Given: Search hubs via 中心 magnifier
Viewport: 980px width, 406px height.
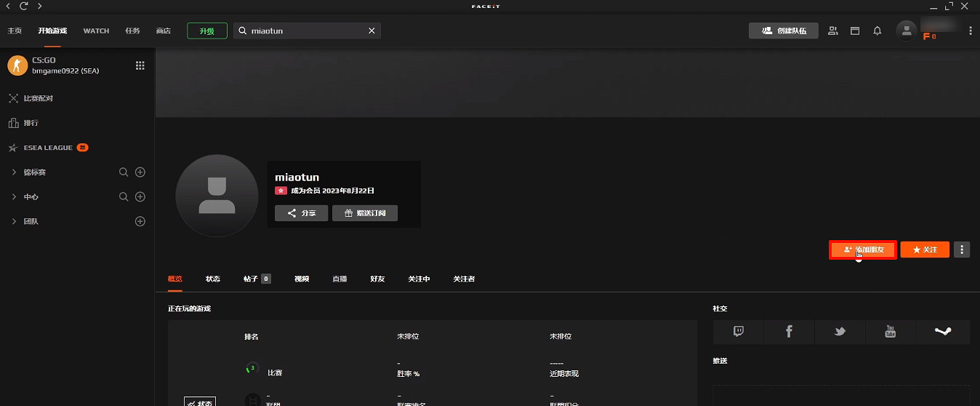Looking at the screenshot, I should coord(124,197).
